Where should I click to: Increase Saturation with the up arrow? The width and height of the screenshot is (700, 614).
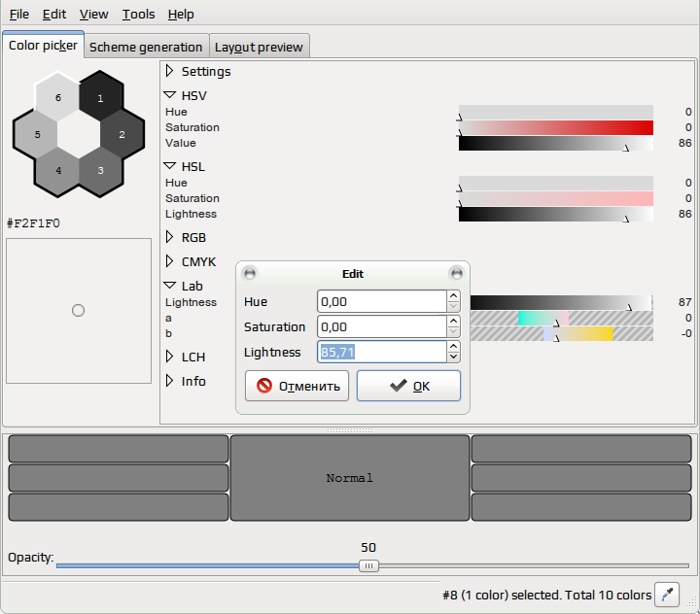(453, 321)
